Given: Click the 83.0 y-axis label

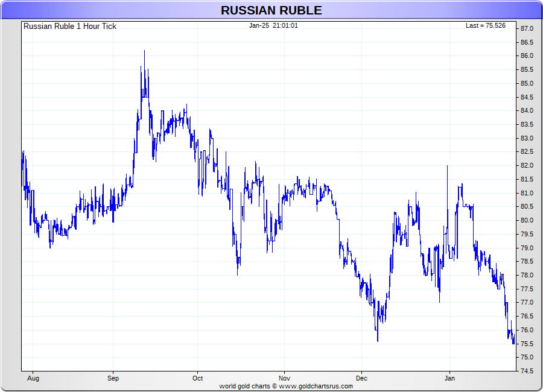Looking at the screenshot, I should tap(527, 138).
